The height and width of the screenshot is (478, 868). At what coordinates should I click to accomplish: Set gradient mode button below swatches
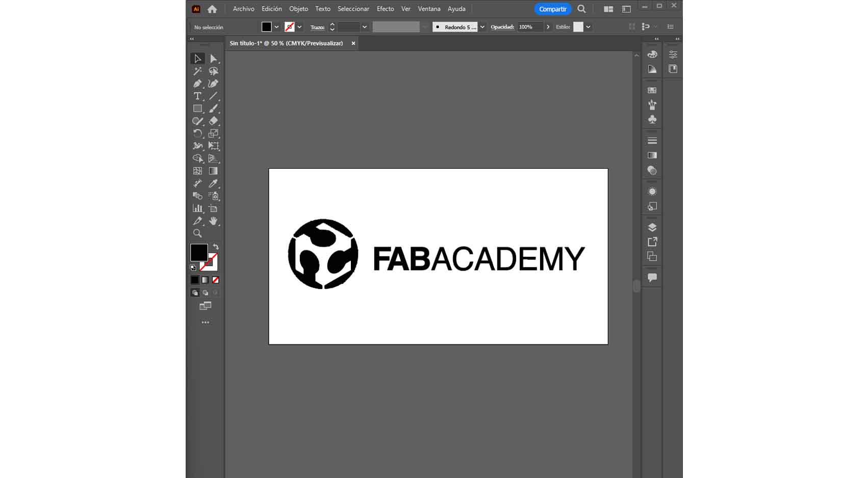[x=205, y=280]
